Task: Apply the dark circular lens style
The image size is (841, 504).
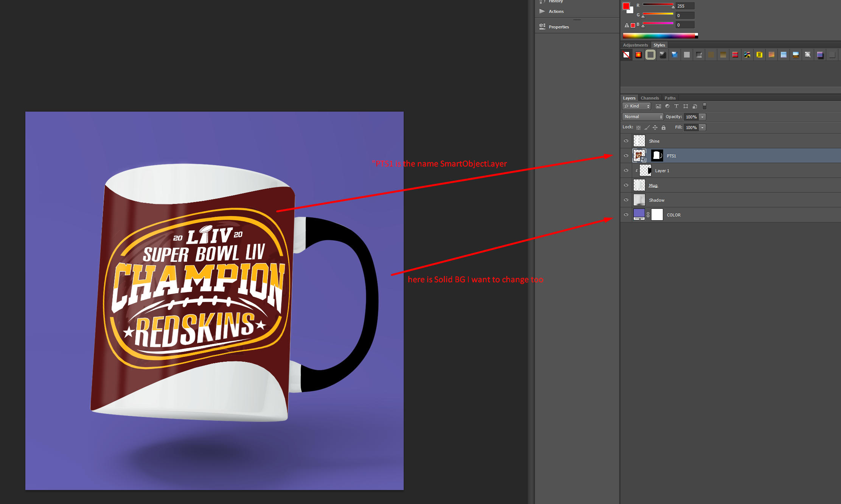Action: coord(663,55)
